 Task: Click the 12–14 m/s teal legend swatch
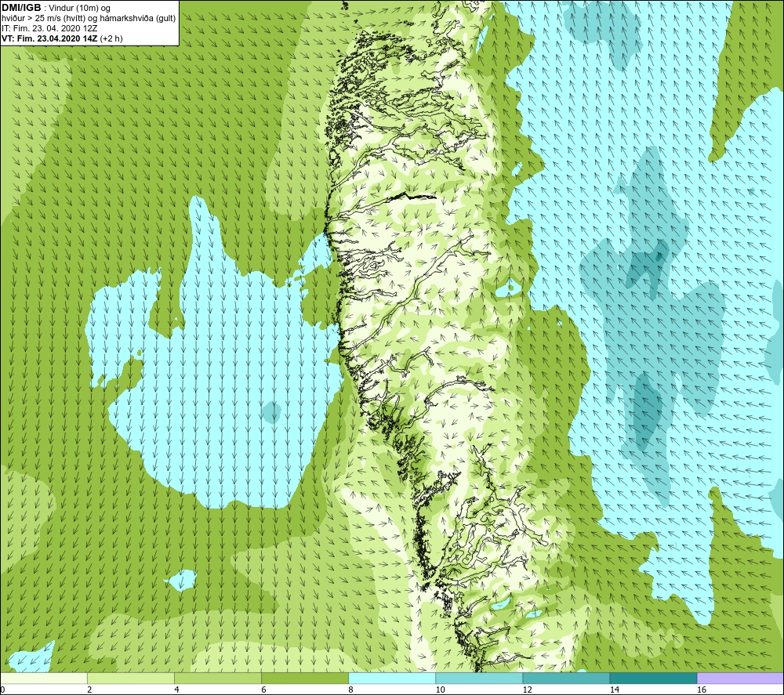566,678
